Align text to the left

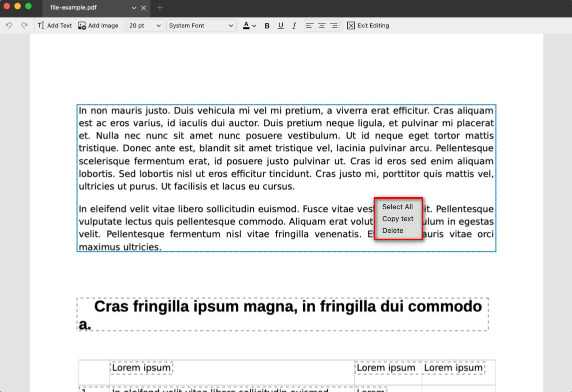pos(310,25)
